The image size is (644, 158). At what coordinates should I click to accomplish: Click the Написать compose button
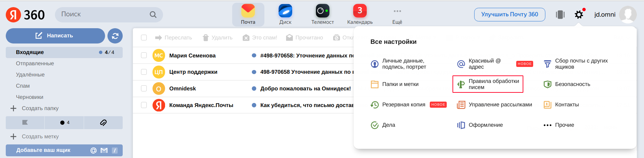55,36
